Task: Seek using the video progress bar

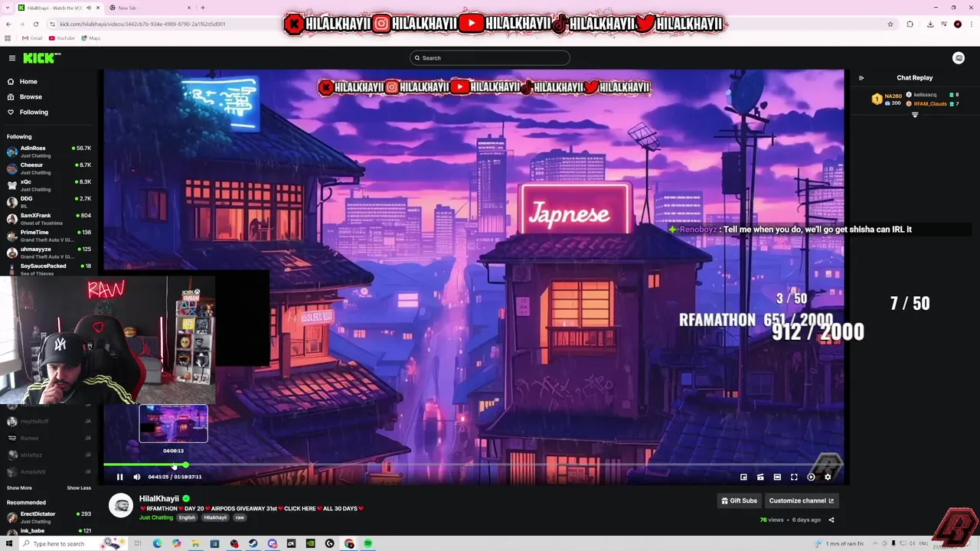Action: 474,465
